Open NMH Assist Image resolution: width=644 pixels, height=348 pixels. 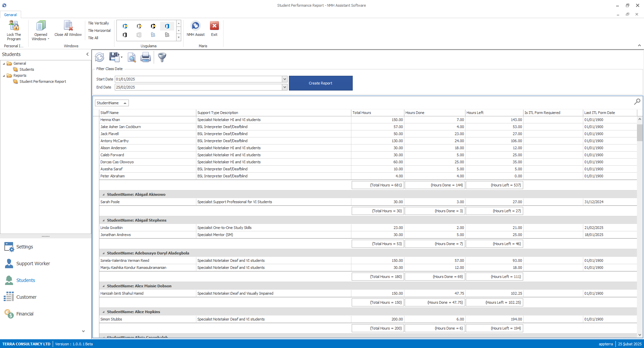point(196,29)
